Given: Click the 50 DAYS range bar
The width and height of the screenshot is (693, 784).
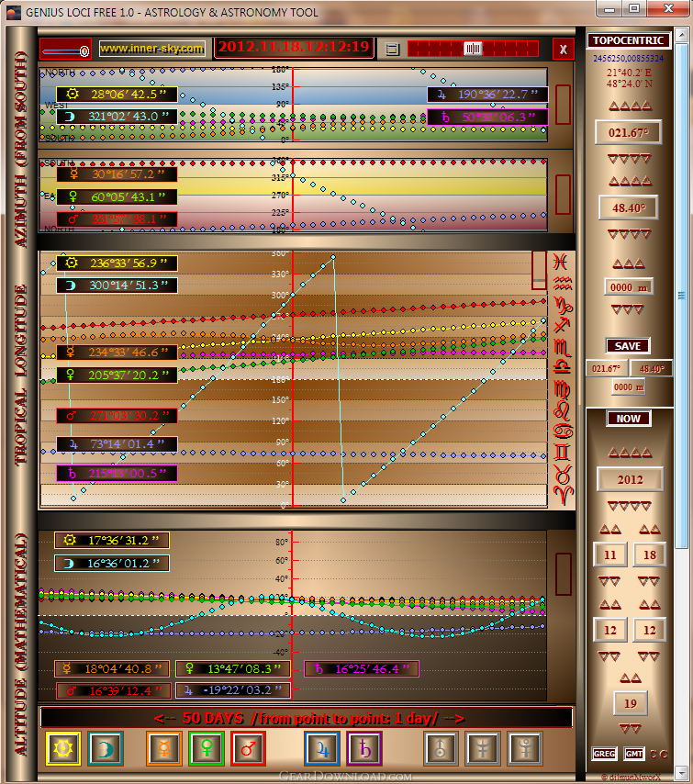Looking at the screenshot, I should tap(306, 719).
